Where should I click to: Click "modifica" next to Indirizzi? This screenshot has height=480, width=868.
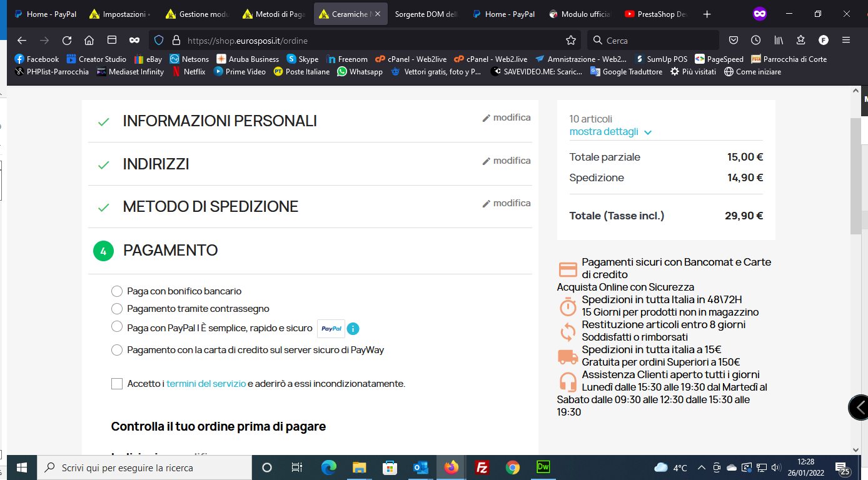[507, 161]
